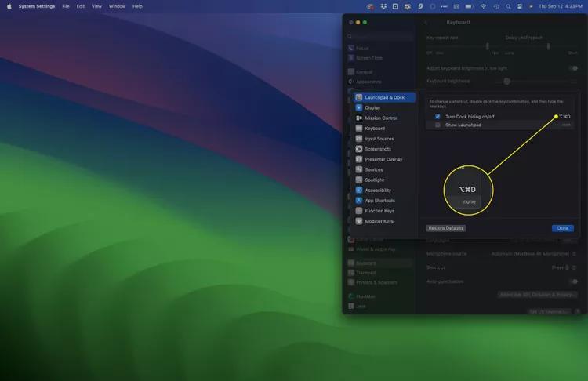This screenshot has height=381, width=588.
Task: Open the Apple menu logo
Action: click(9, 6)
